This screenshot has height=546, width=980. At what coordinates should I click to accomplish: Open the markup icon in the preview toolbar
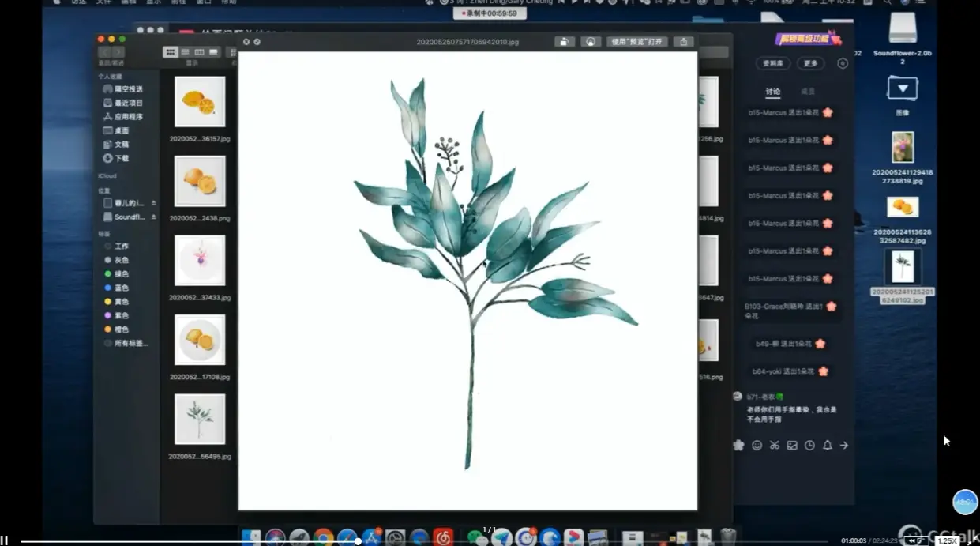tap(591, 41)
